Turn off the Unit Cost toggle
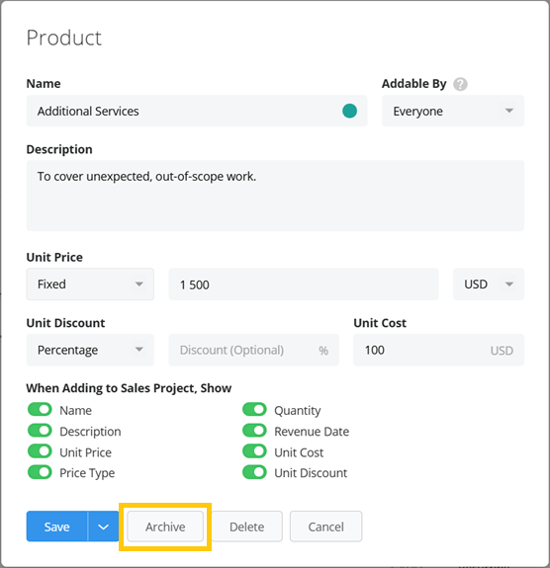This screenshot has width=550, height=568. [255, 452]
